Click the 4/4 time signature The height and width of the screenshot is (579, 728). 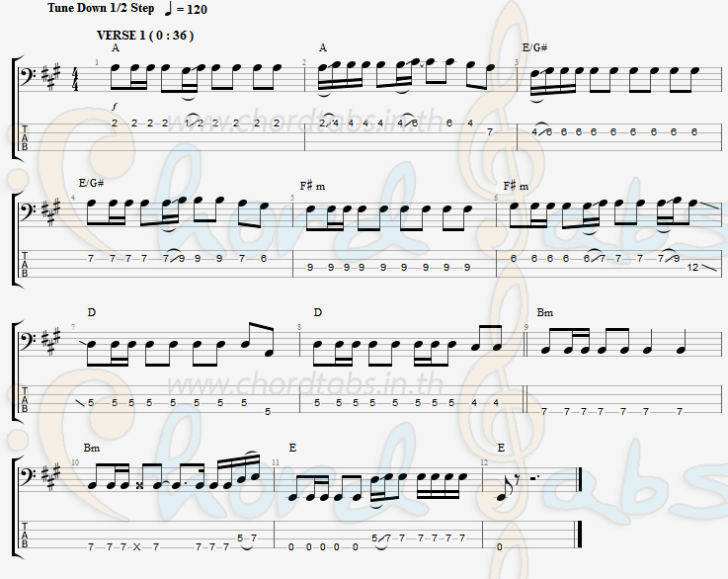pos(75,79)
